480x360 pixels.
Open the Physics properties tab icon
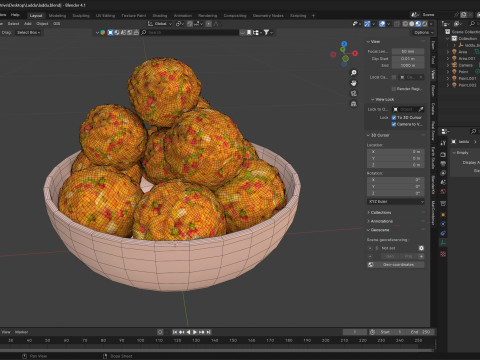(x=443, y=224)
